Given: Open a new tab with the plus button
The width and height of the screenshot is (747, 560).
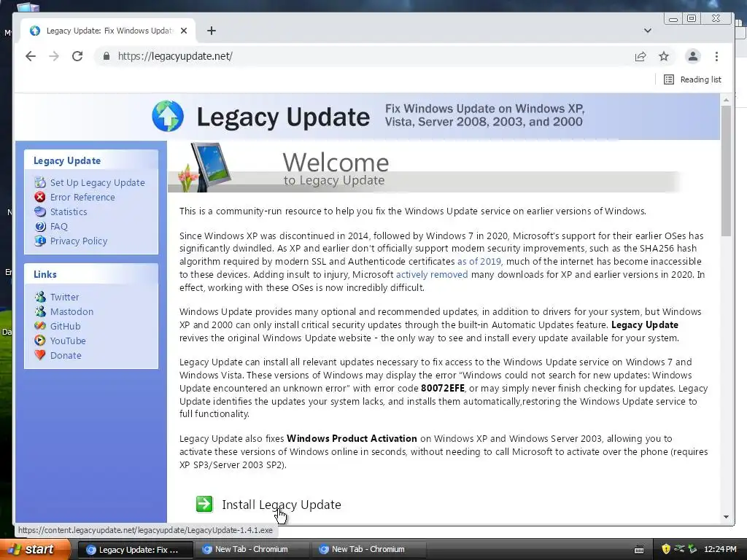Looking at the screenshot, I should pos(212,31).
